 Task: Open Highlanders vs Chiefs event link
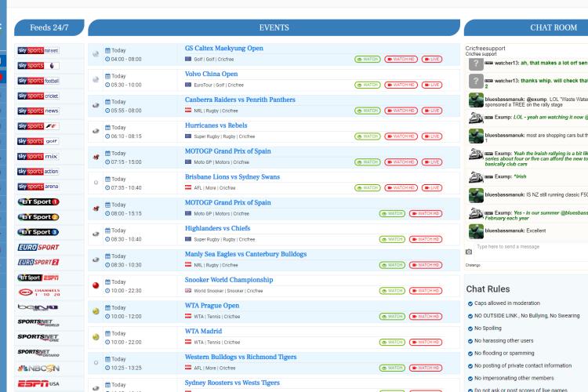pyautogui.click(x=217, y=228)
